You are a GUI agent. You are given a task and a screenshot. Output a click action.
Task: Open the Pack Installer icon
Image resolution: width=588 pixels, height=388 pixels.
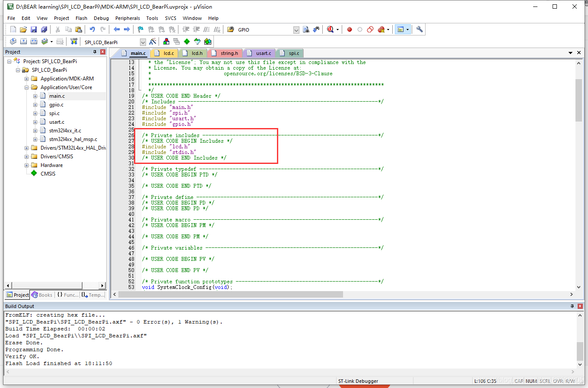click(x=208, y=42)
